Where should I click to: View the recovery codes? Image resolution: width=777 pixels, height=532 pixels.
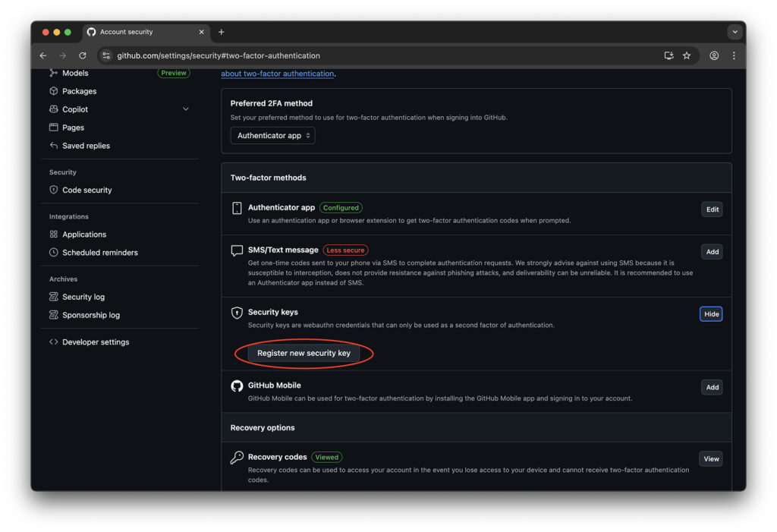tap(710, 458)
